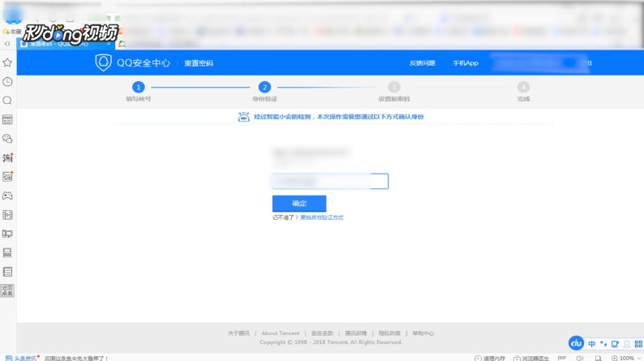Viewport: 644px width, 361px height.
Task: Click inside the verification answer input field
Action: 330,181
